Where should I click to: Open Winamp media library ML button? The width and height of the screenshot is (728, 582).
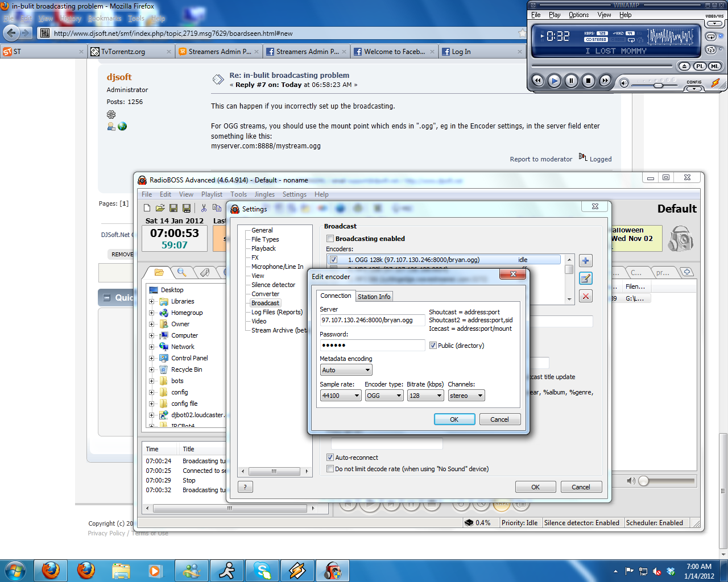[714, 66]
